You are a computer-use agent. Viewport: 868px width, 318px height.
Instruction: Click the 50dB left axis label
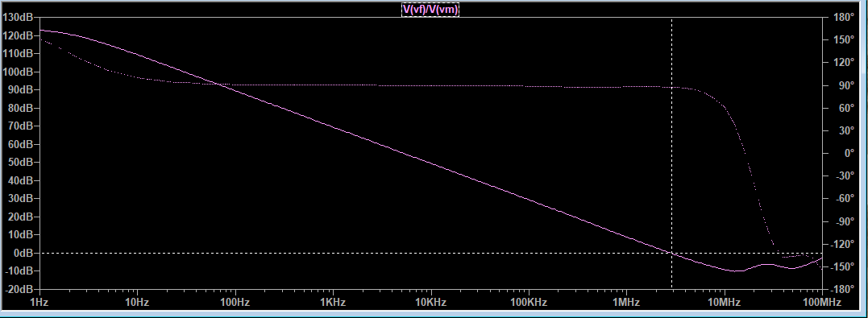click(20, 162)
